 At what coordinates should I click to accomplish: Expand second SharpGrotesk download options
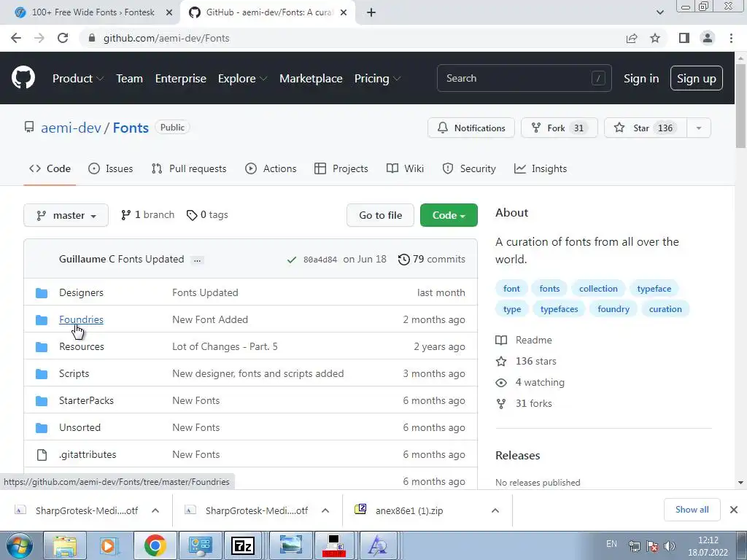325,510
